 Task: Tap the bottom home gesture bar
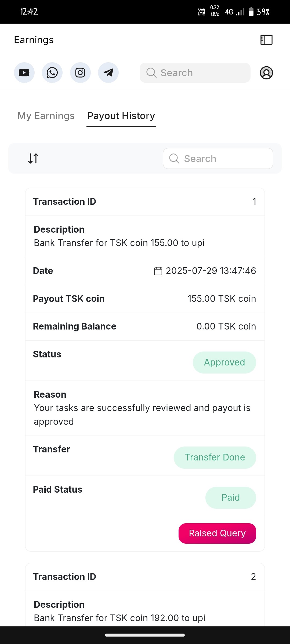tap(145, 635)
